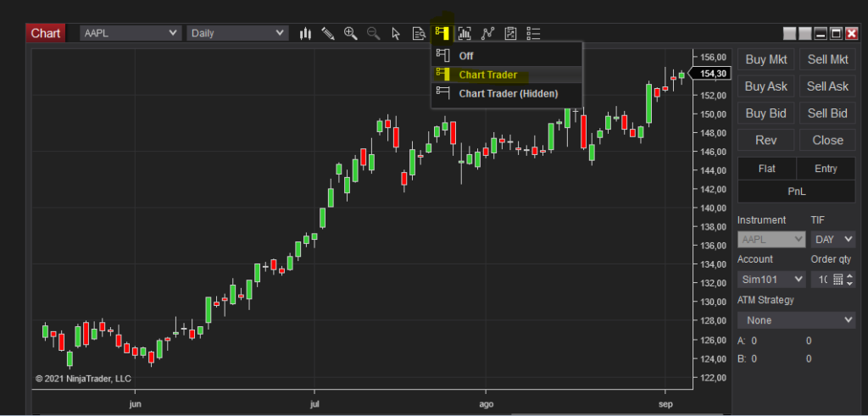Click the zoom in magnifier icon
The width and height of the screenshot is (868, 416).
coord(350,34)
